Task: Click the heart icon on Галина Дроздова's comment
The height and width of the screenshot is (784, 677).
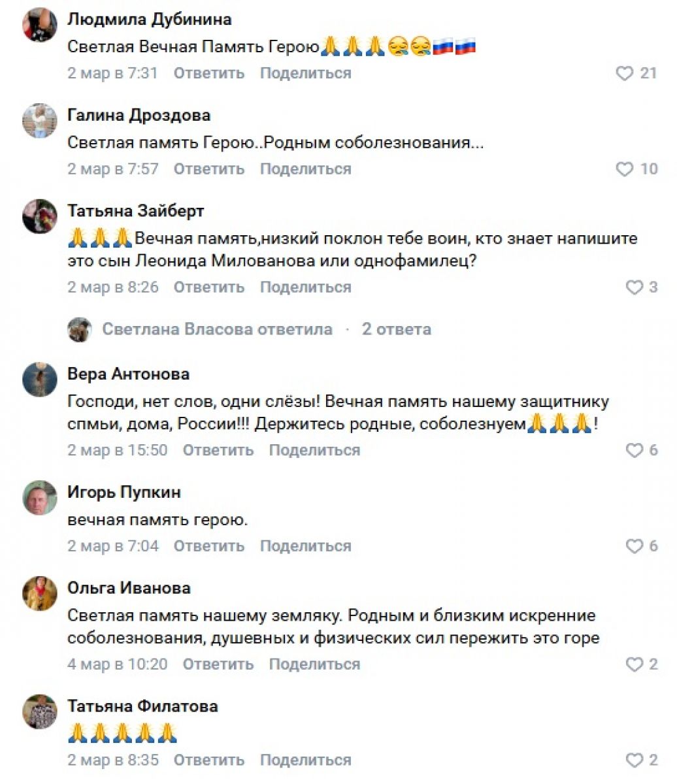Action: (x=625, y=169)
